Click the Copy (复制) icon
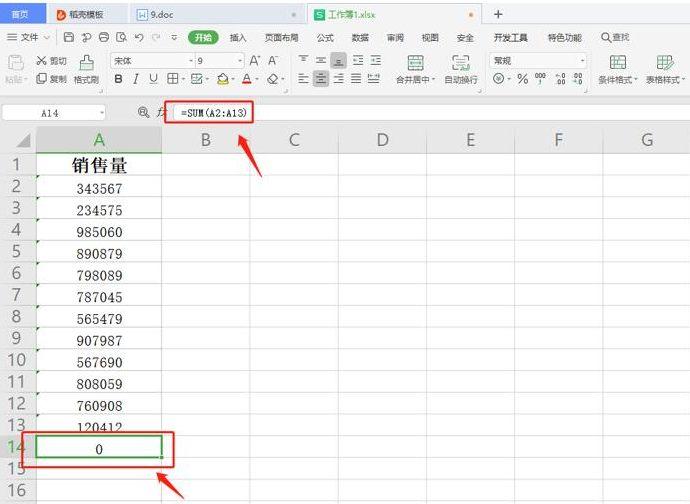Image resolution: width=690 pixels, height=504 pixels. click(41, 79)
